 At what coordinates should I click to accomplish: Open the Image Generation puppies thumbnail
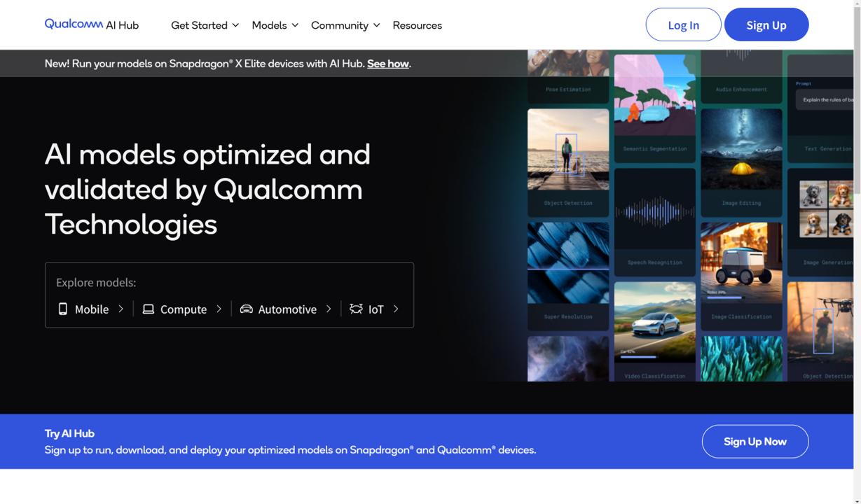pos(820,221)
